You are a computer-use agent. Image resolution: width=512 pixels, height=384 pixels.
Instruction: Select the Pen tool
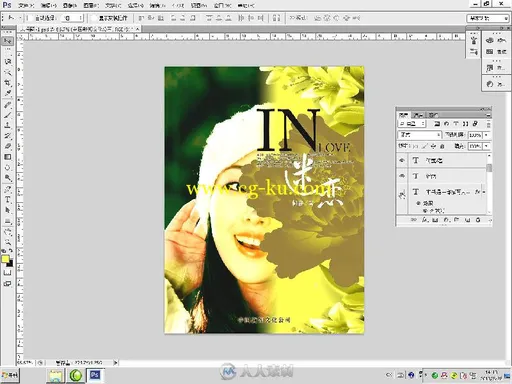click(x=8, y=189)
